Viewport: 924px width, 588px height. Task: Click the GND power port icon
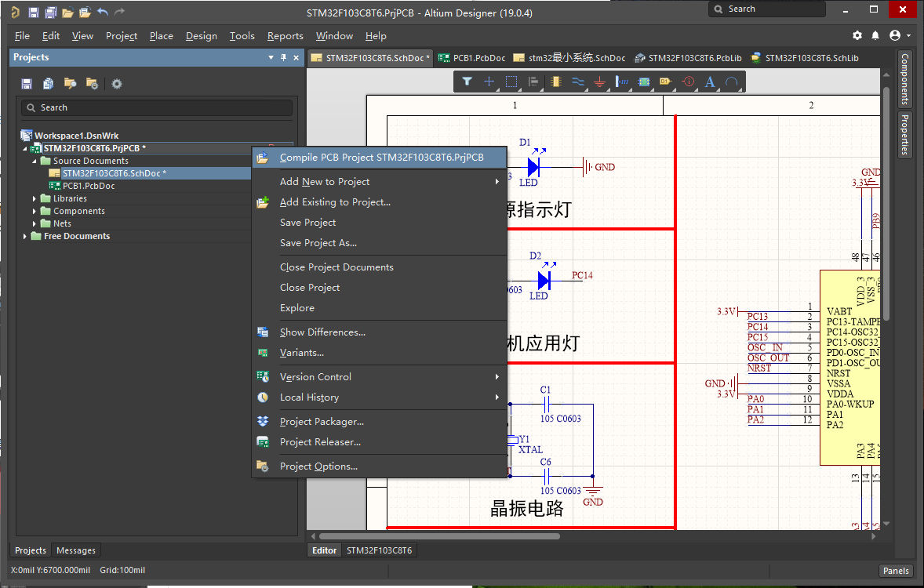point(599,82)
